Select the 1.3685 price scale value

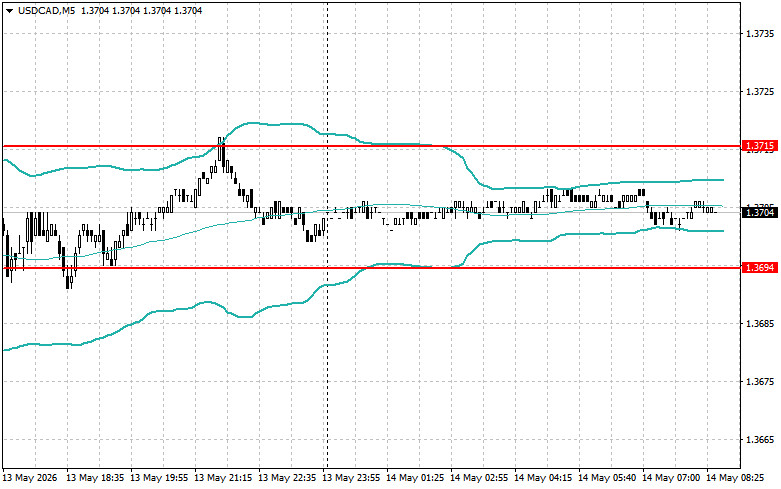pyautogui.click(x=760, y=324)
